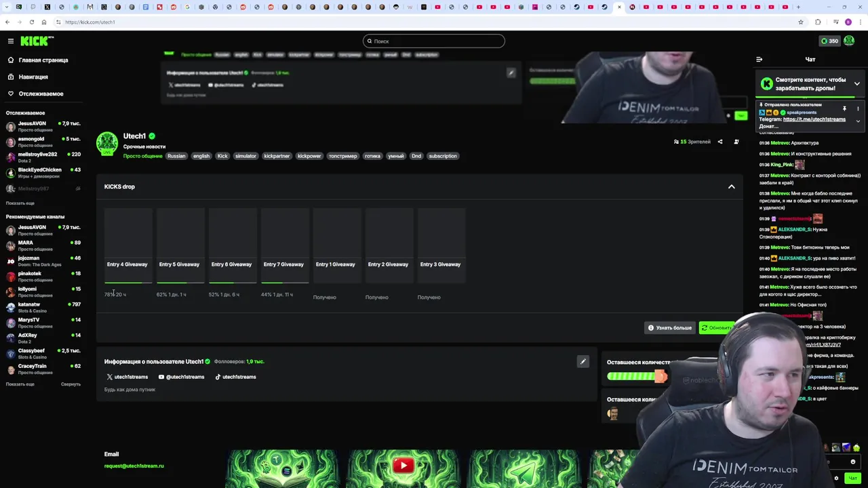
Task: Open the TikTok link utech1streams
Action: point(235,377)
